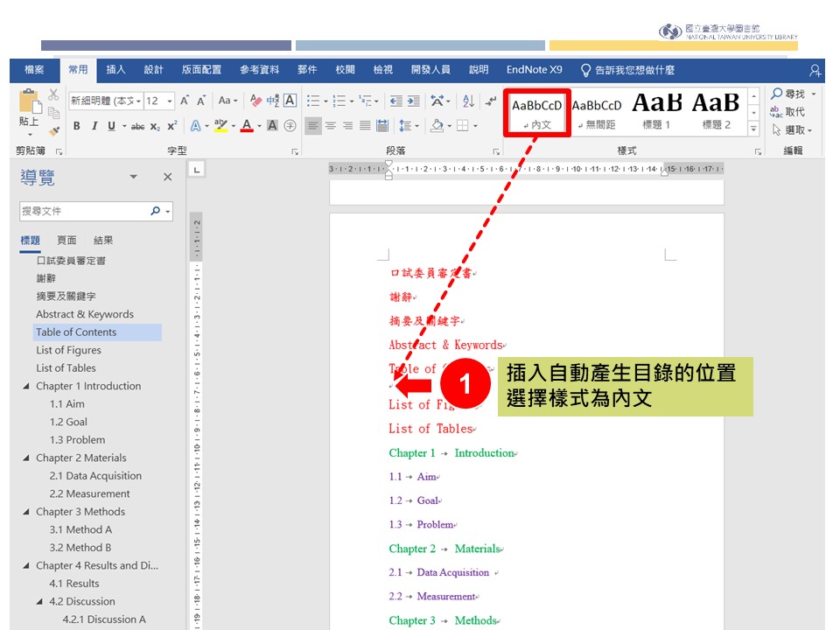Collapse the Chapter 3 Methods heading
The image size is (840, 630).
tap(26, 512)
